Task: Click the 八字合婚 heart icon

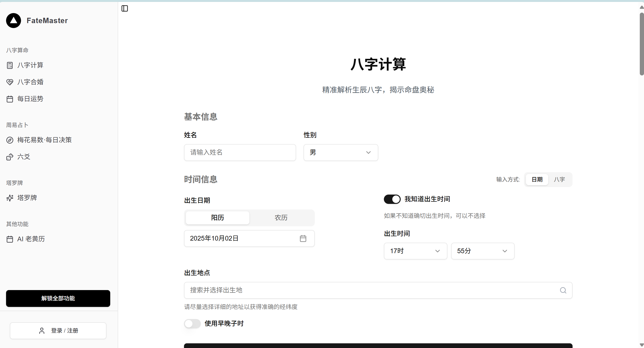Action: [10, 82]
